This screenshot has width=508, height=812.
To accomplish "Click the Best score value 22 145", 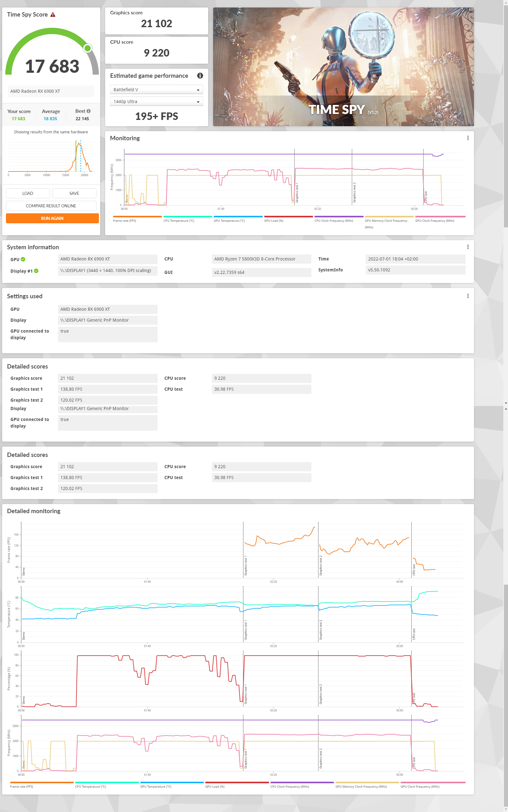I will [82, 119].
